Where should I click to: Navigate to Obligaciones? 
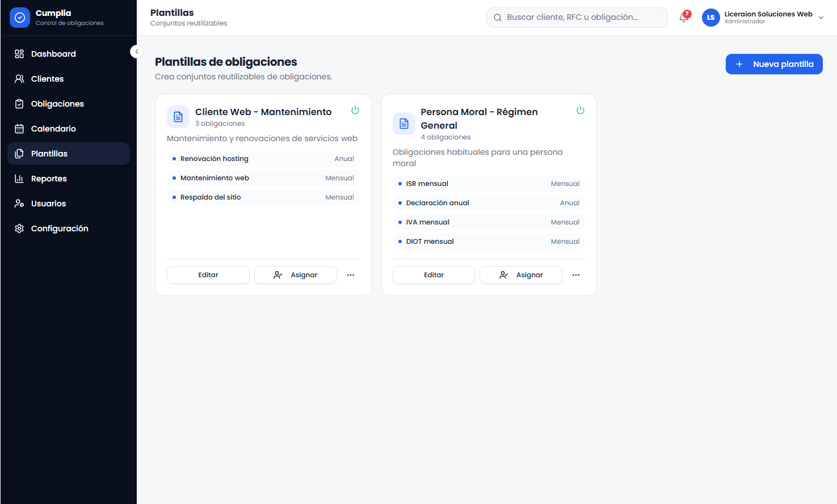coord(69,104)
